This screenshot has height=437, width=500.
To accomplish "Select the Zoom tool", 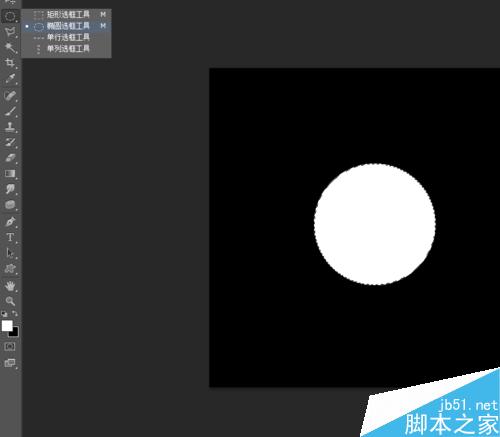I will [10, 301].
